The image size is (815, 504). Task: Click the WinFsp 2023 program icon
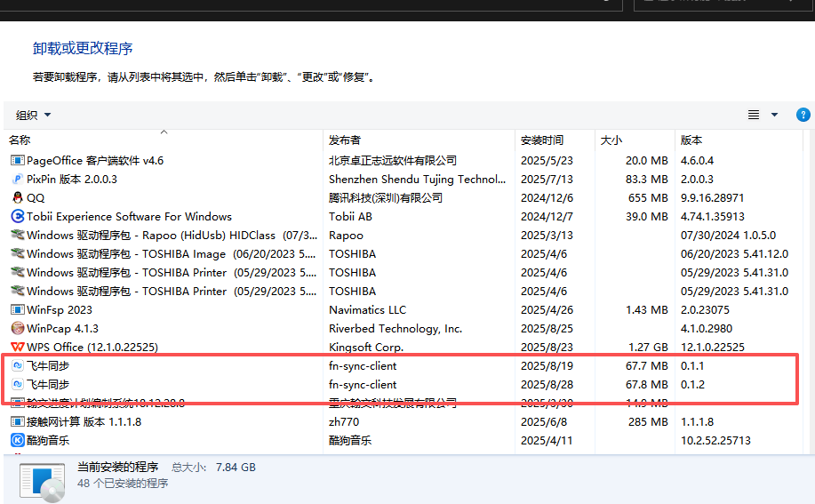(x=18, y=309)
